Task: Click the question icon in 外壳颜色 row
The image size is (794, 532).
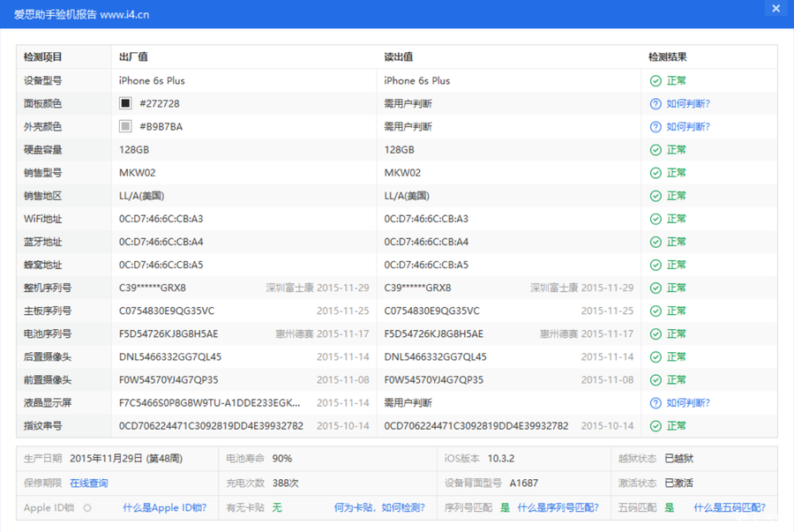Action: 655,126
